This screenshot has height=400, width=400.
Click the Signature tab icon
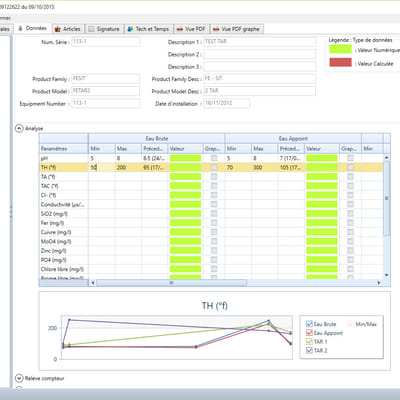coord(91,29)
